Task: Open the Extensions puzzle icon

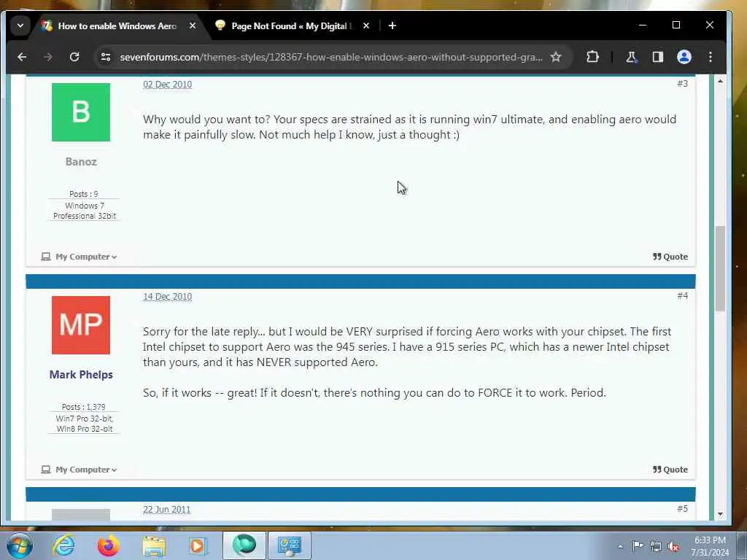Action: pos(592,57)
